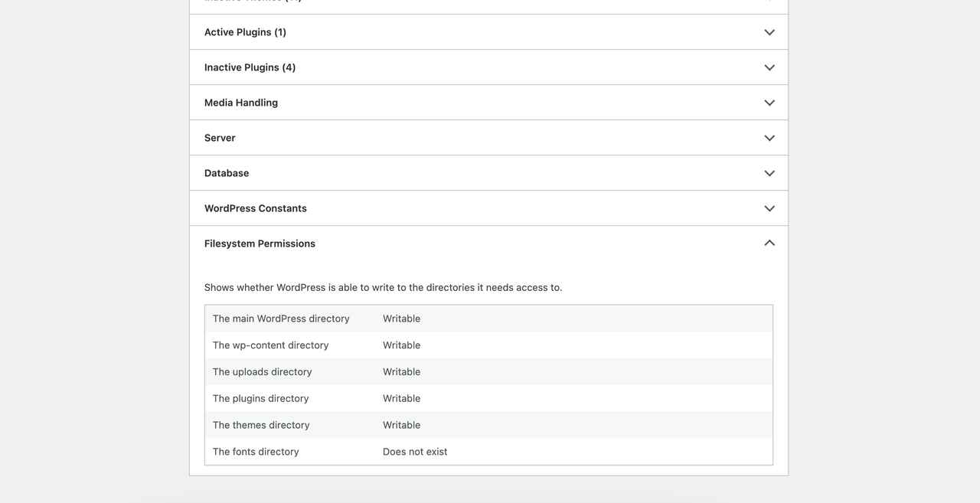Viewport: 980px width, 503px height.
Task: Click the chevron icon on Inactive Plugins row
Action: [x=769, y=67]
